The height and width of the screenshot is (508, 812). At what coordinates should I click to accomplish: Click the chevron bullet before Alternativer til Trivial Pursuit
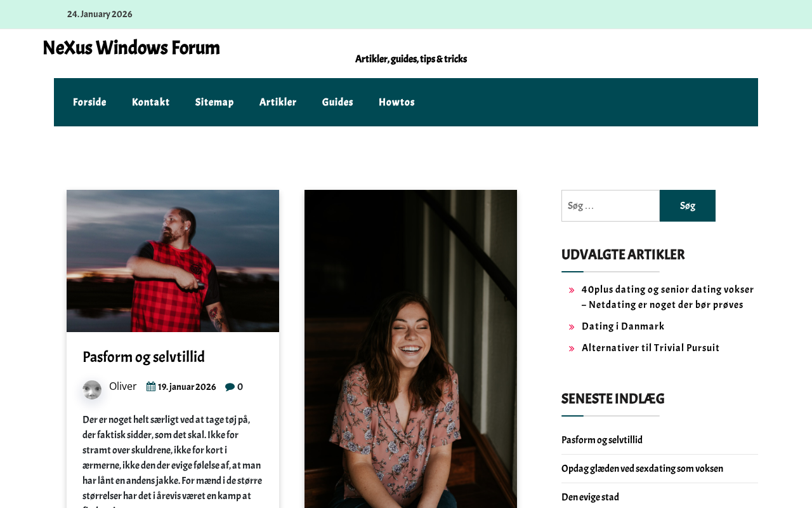tap(572, 349)
